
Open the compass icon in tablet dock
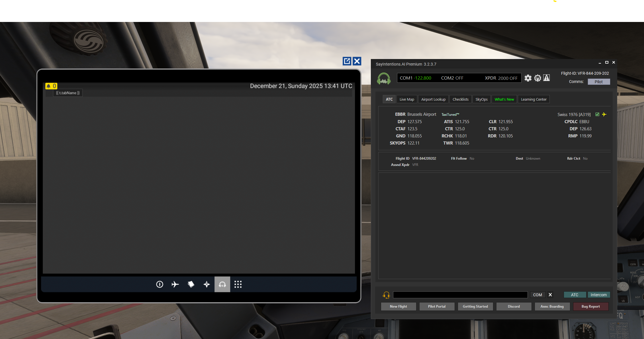coord(160,284)
